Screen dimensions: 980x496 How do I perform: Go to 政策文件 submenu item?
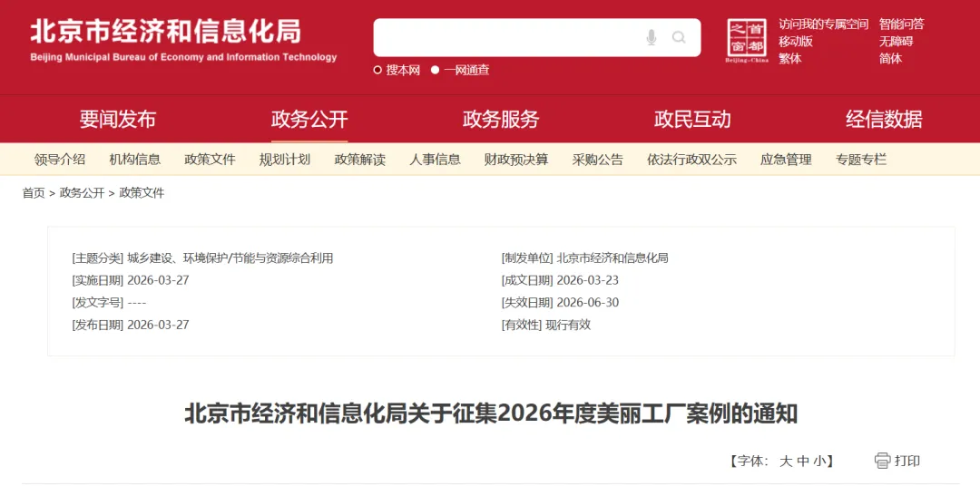210,160
